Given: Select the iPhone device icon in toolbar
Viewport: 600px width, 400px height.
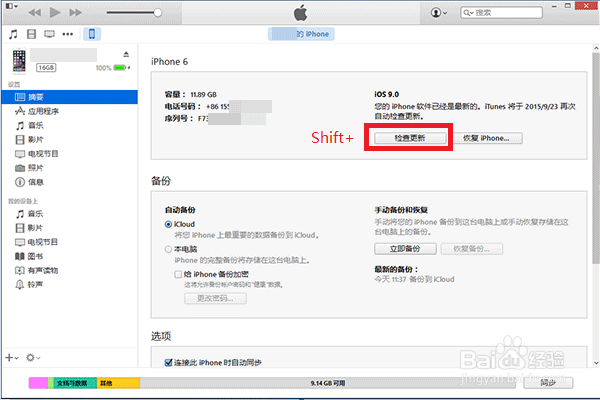Looking at the screenshot, I should [x=92, y=34].
